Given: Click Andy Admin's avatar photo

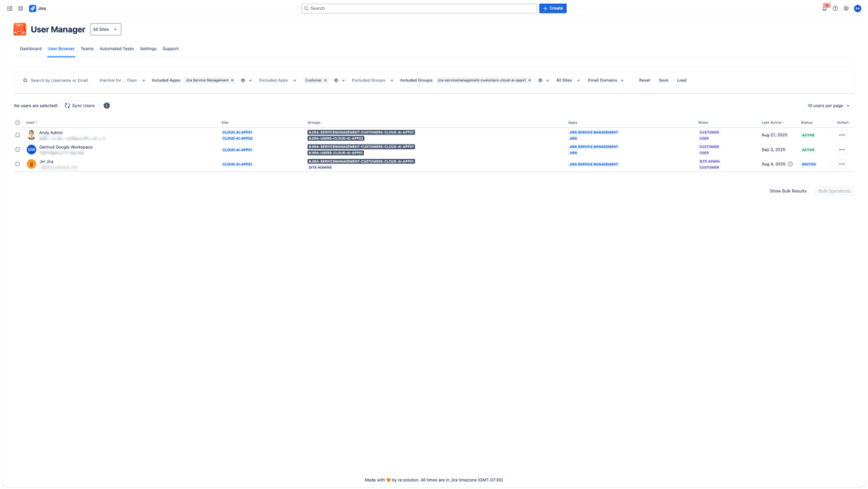Looking at the screenshot, I should (x=31, y=135).
